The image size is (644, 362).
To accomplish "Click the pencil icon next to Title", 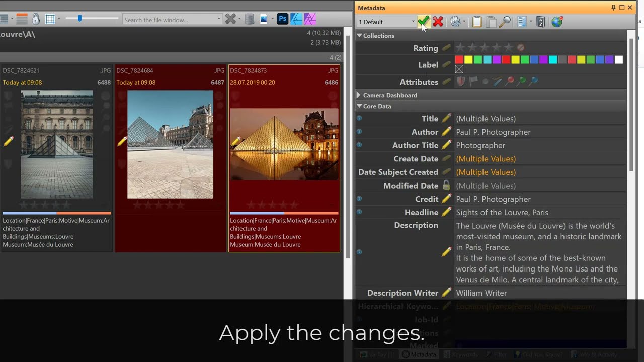I will click(446, 119).
